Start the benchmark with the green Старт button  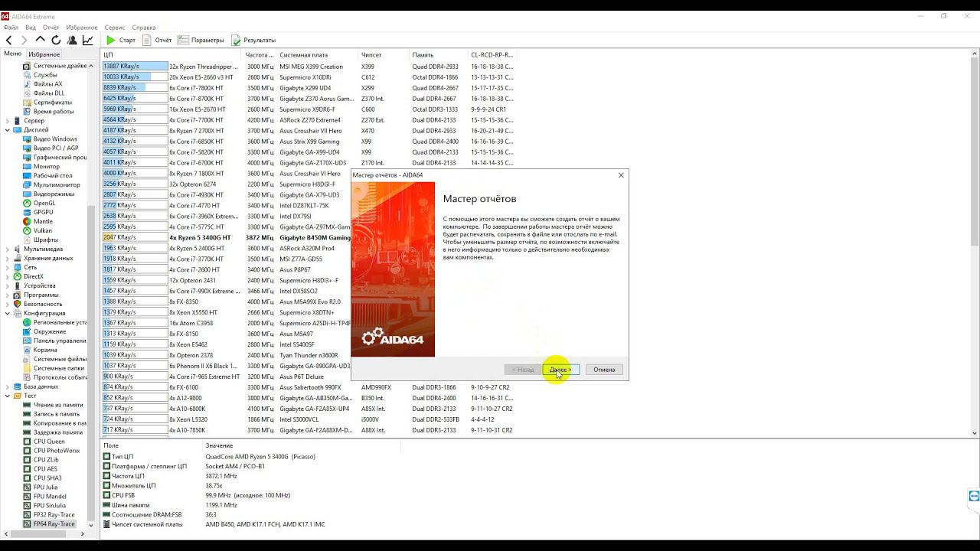click(x=121, y=40)
